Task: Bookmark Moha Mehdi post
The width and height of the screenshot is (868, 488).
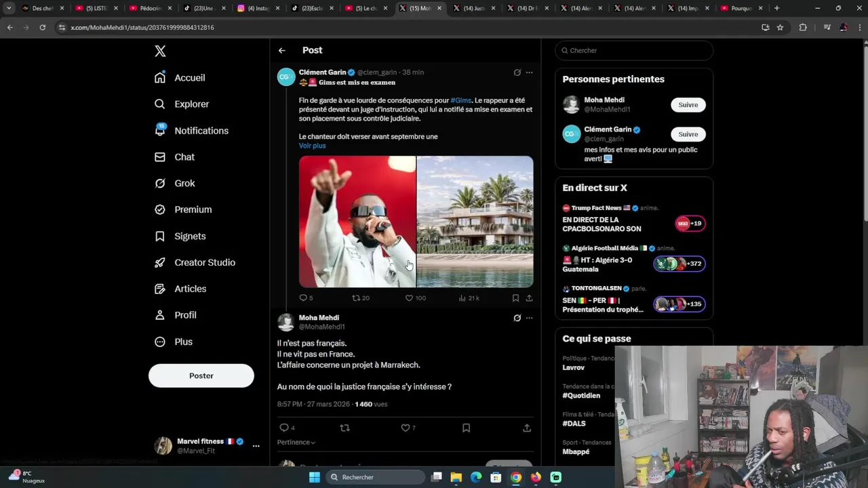Action: [466, 428]
